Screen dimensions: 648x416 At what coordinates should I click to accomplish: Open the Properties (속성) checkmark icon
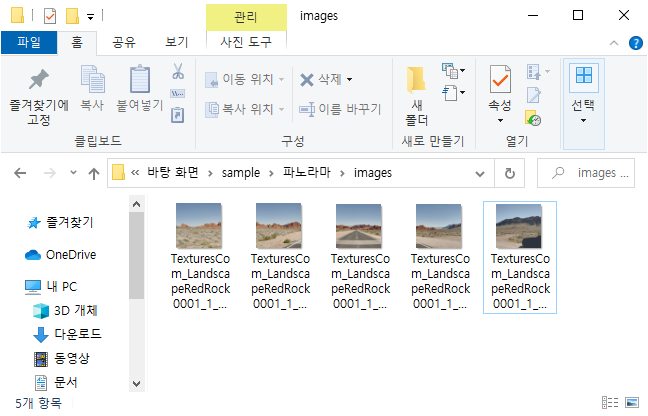[500, 79]
